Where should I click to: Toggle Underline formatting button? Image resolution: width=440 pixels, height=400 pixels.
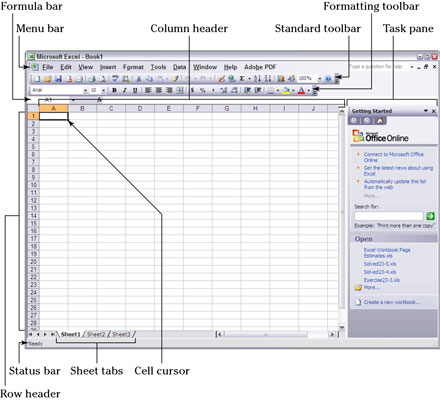(135, 90)
